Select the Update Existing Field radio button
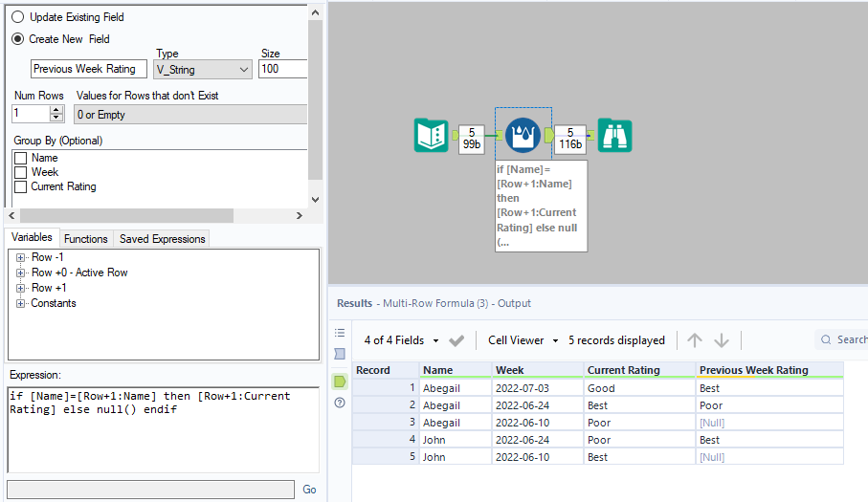 coord(17,17)
